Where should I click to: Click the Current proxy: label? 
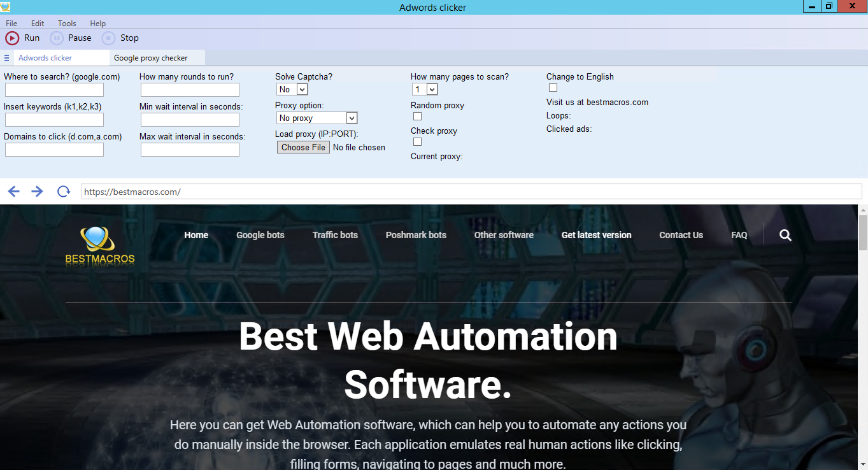437,156
